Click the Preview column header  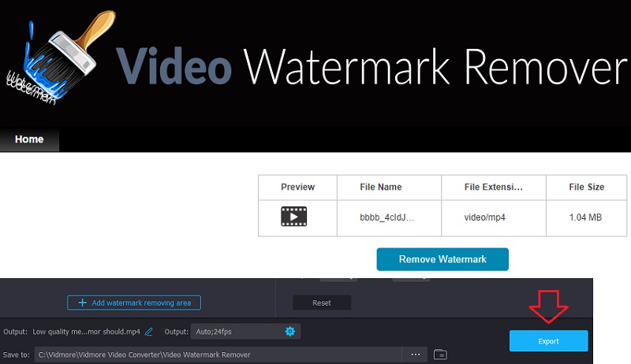click(x=297, y=187)
